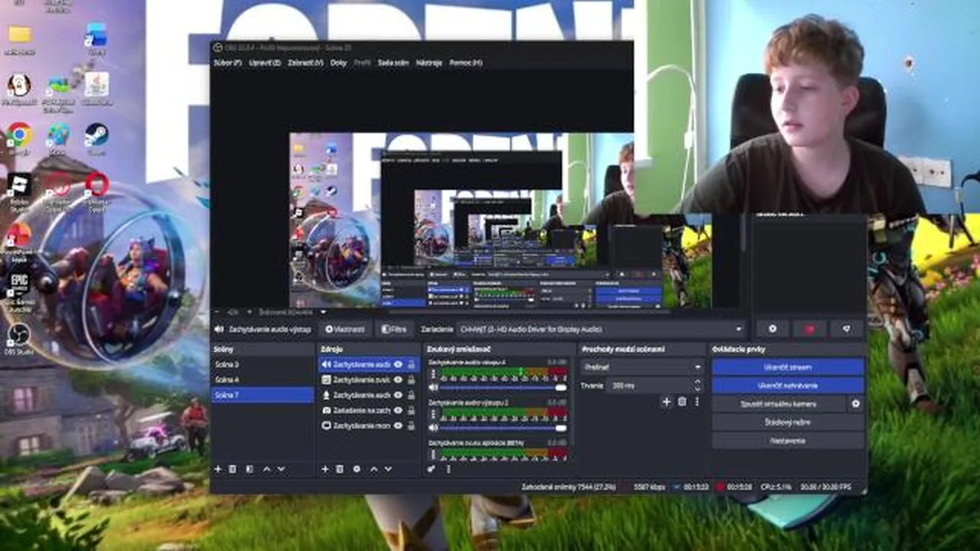Image resolution: width=980 pixels, height=551 pixels.
Task: Toggle visibility of second source in list
Action: click(x=398, y=380)
